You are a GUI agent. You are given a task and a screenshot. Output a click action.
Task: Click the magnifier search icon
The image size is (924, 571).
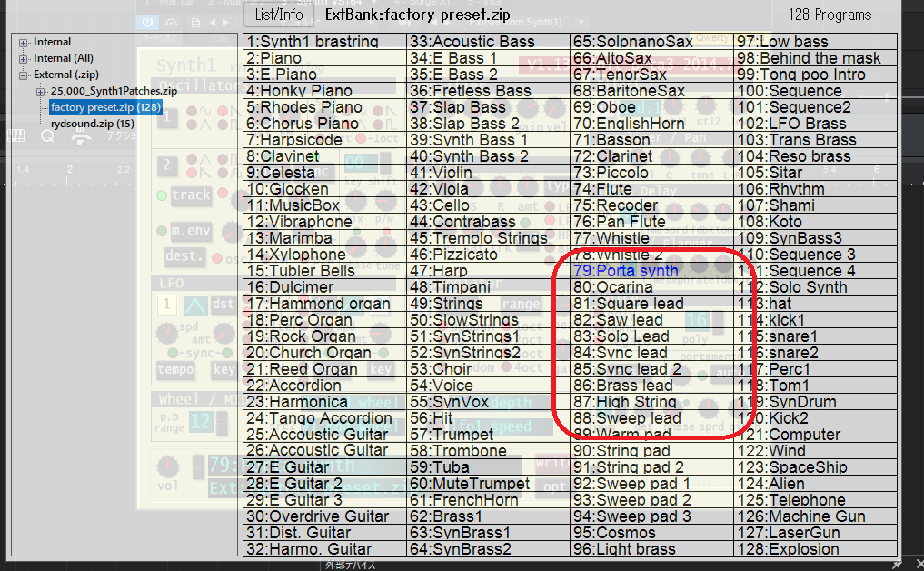click(x=48, y=135)
